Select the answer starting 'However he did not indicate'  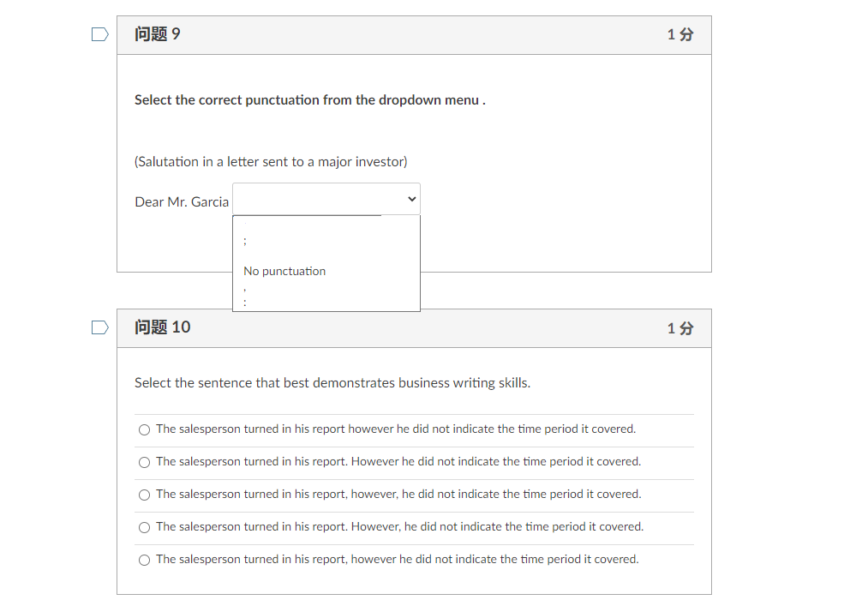pos(144,462)
